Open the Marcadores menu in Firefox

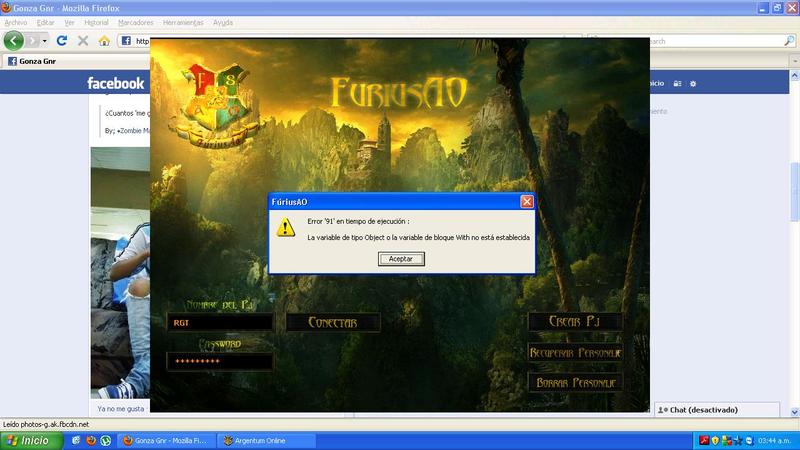coord(136,22)
